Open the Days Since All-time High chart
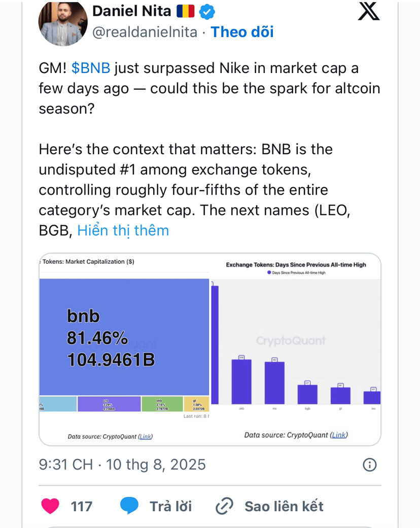The width and height of the screenshot is (420, 528). 296,349
